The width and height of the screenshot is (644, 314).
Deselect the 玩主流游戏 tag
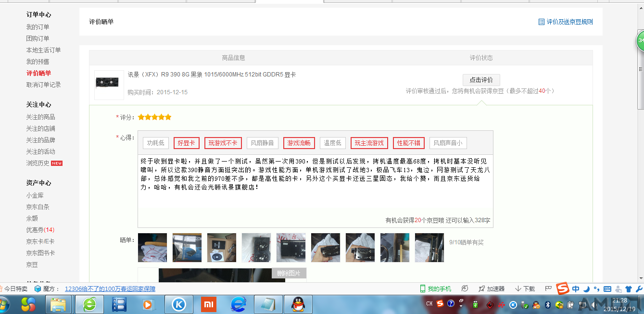pyautogui.click(x=369, y=143)
